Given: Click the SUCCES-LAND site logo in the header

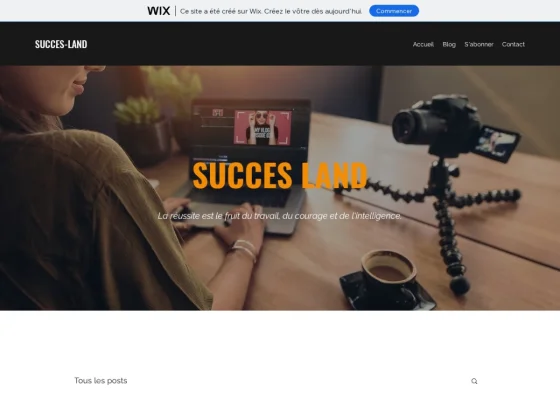Looking at the screenshot, I should click(61, 44).
